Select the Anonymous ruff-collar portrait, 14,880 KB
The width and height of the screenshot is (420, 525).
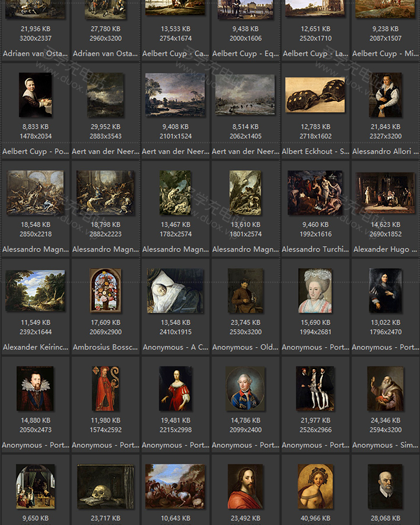pyautogui.click(x=35, y=388)
